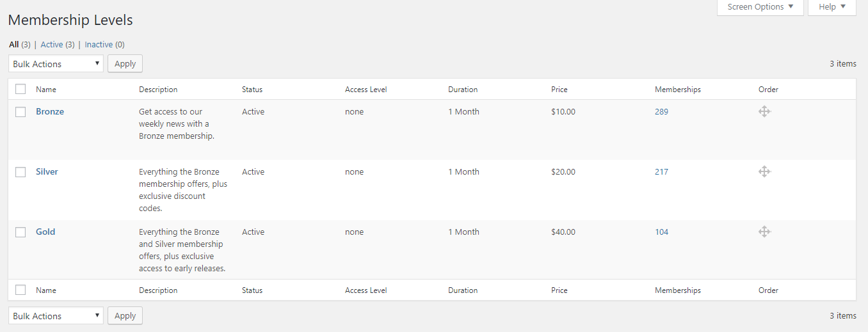The image size is (868, 332).
Task: Filter by Active membership levels
Action: click(x=52, y=45)
